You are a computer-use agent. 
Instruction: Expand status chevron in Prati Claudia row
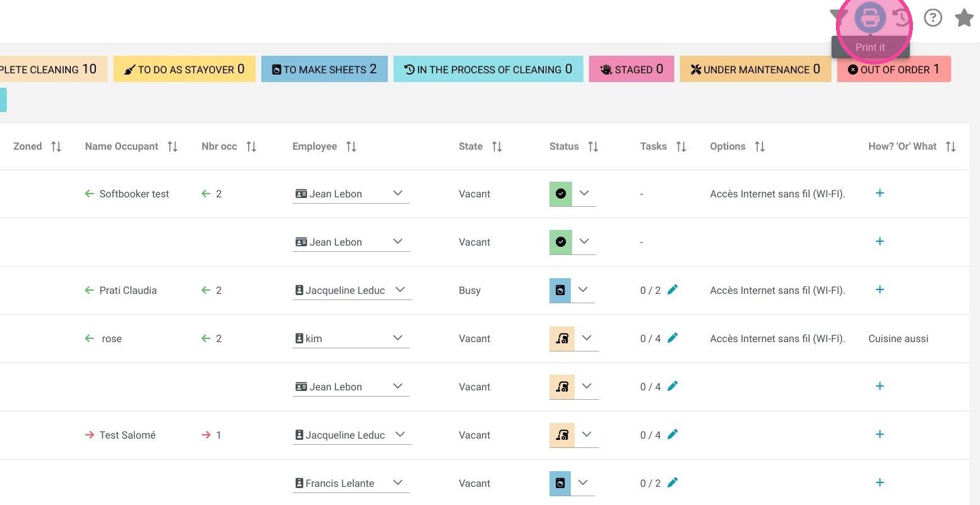pyautogui.click(x=583, y=289)
